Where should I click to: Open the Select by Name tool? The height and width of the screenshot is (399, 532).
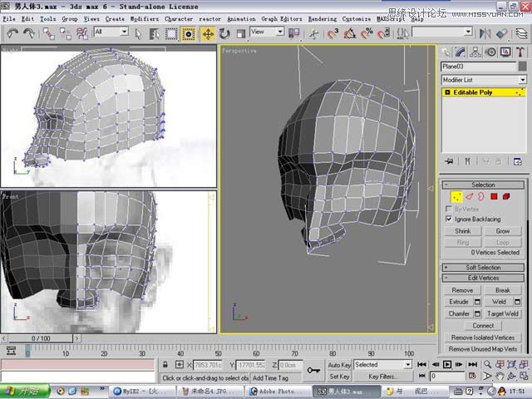155,34
